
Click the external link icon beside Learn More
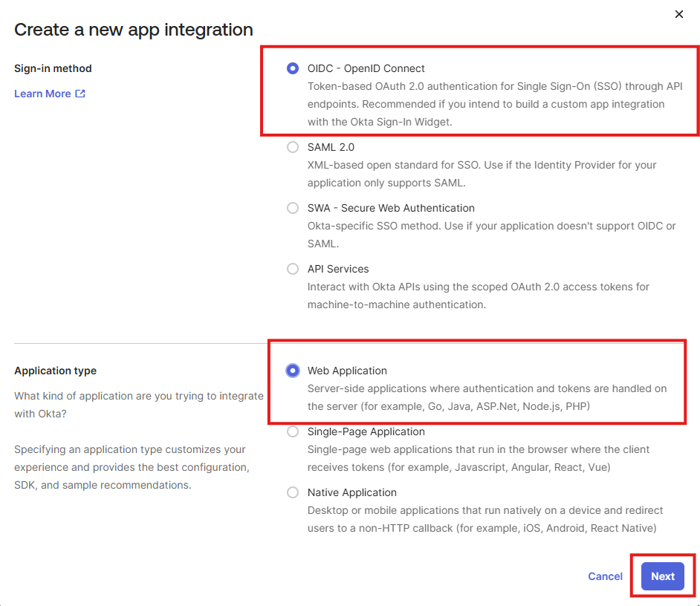coord(80,94)
